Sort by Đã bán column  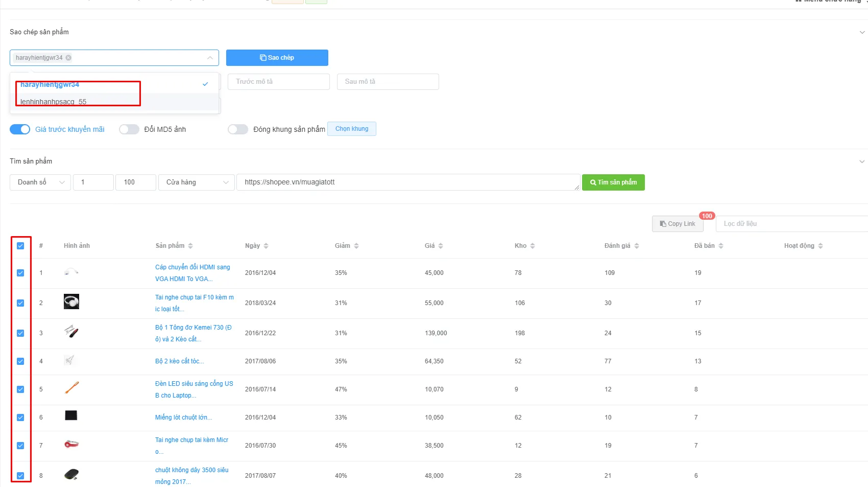click(721, 246)
